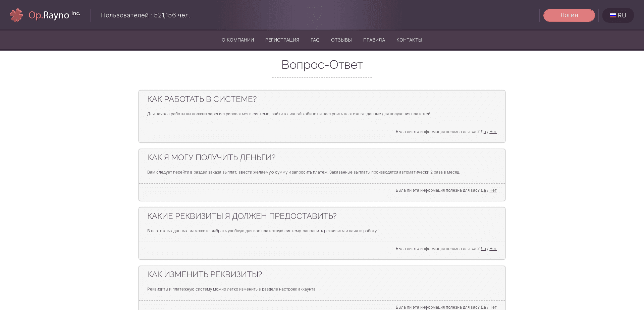Click the Russian flag icon in header
The height and width of the screenshot is (310, 644).
614,15
